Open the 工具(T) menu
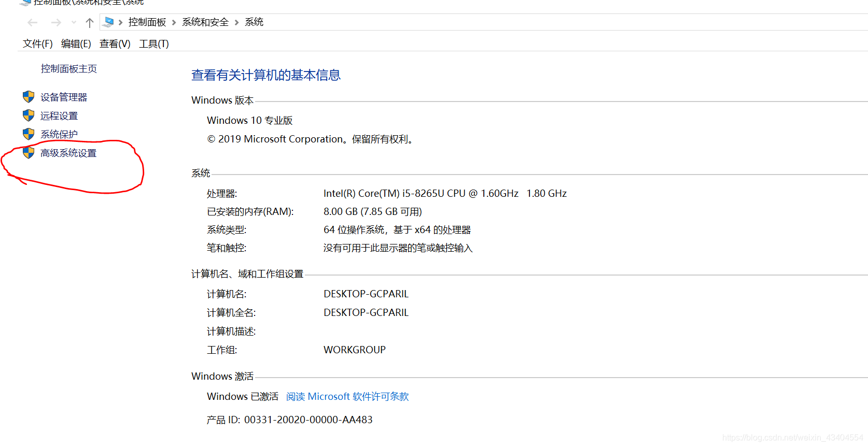The image size is (868, 447). [x=153, y=44]
